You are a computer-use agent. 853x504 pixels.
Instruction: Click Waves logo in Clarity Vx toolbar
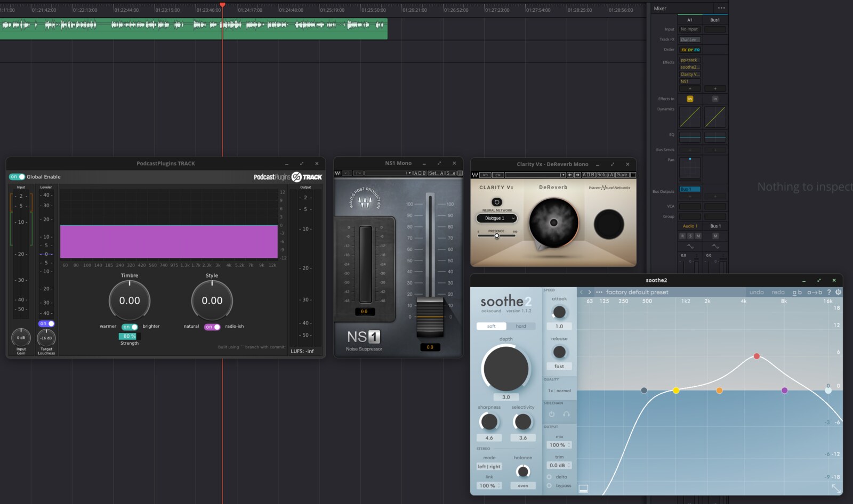click(474, 175)
